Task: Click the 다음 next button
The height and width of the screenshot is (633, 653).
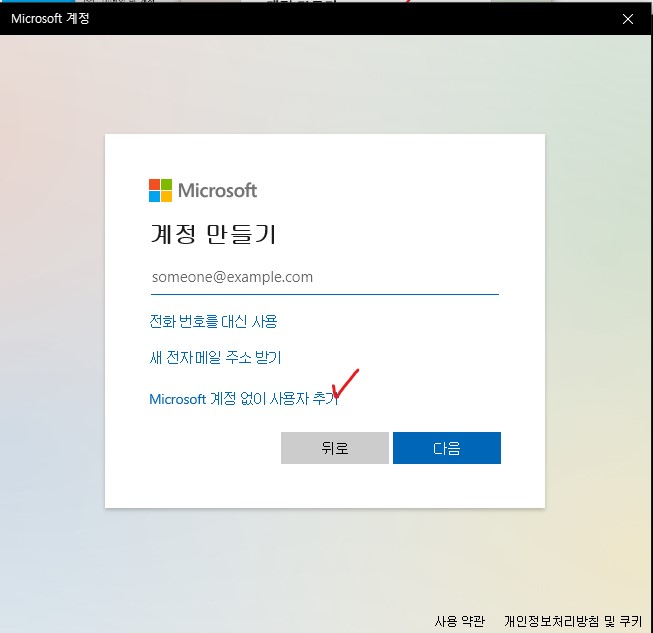Action: click(x=447, y=448)
